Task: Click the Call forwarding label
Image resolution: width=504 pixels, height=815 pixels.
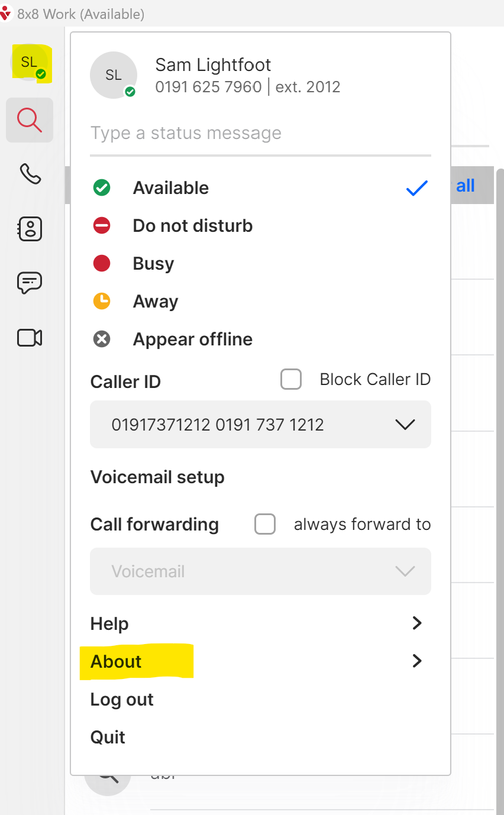Action: coord(154,525)
